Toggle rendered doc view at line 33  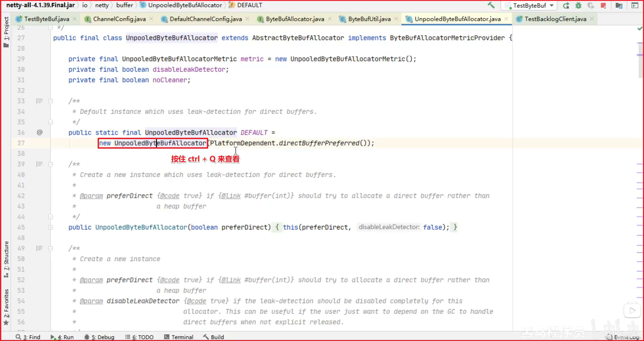(39, 101)
